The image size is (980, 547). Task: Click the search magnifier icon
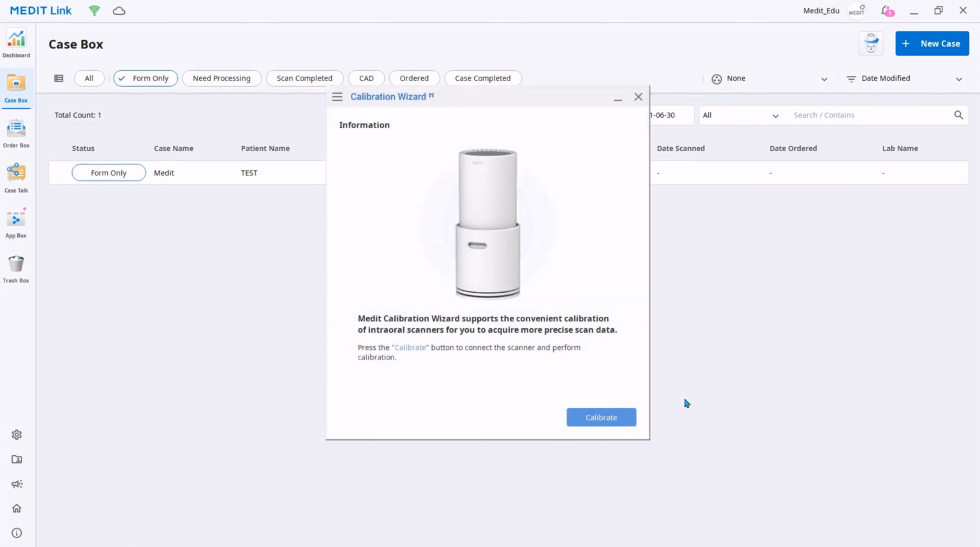[958, 115]
